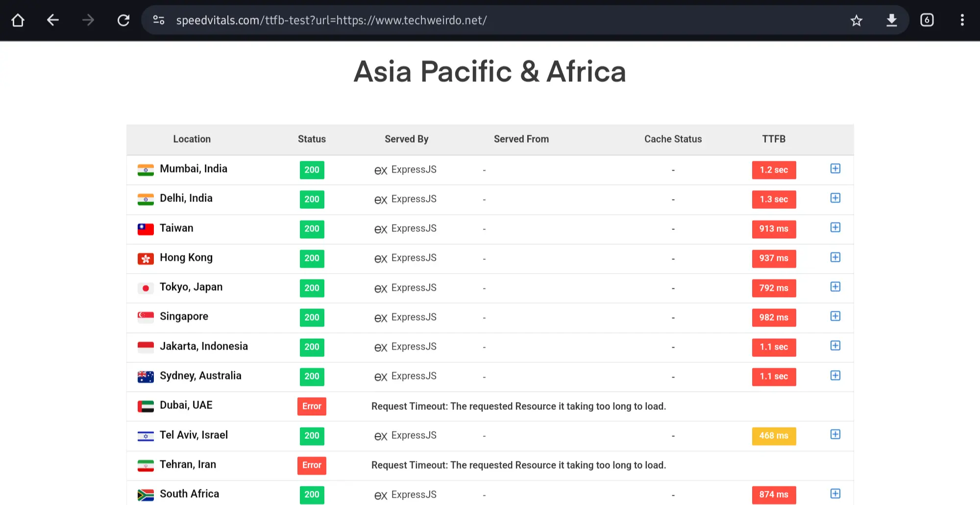Open the tab switcher showing 6 tabs
This screenshot has width=980, height=505.
(x=927, y=20)
